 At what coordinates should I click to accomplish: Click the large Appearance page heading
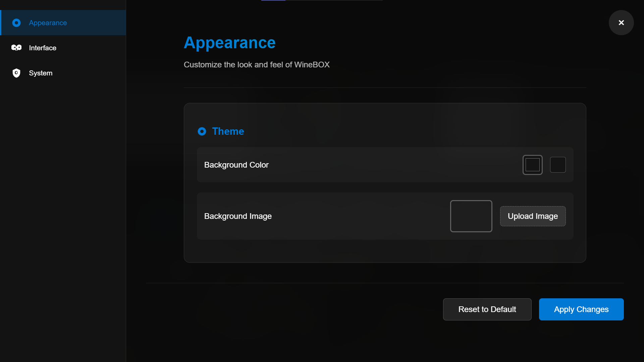coord(230,43)
